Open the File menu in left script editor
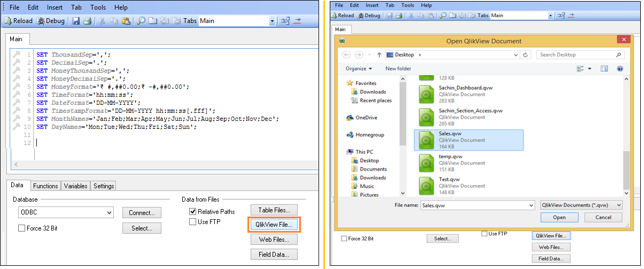644x269 pixels. click(x=14, y=7)
